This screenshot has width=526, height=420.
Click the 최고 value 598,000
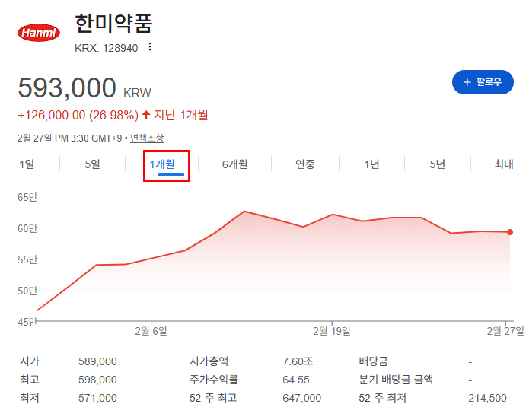(97, 380)
